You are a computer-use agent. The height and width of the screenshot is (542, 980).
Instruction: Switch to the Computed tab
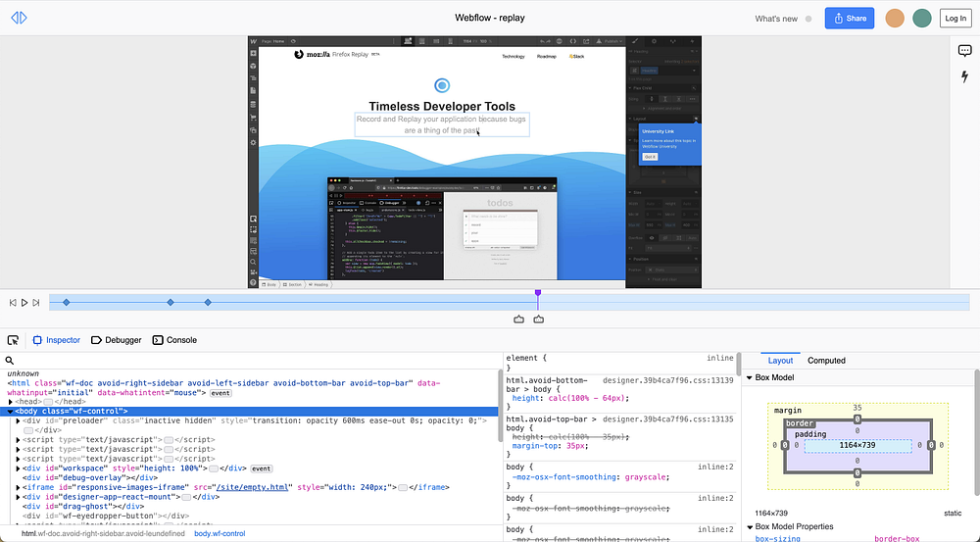[x=826, y=361]
